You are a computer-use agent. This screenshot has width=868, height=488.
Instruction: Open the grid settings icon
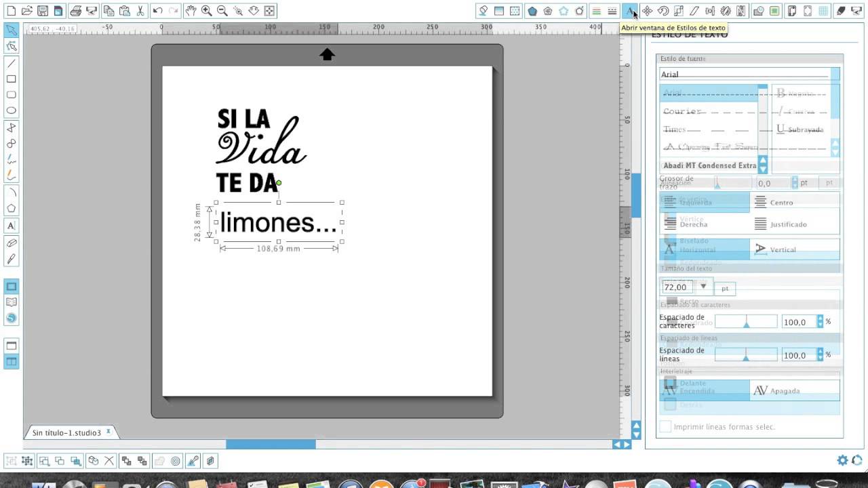click(x=823, y=11)
